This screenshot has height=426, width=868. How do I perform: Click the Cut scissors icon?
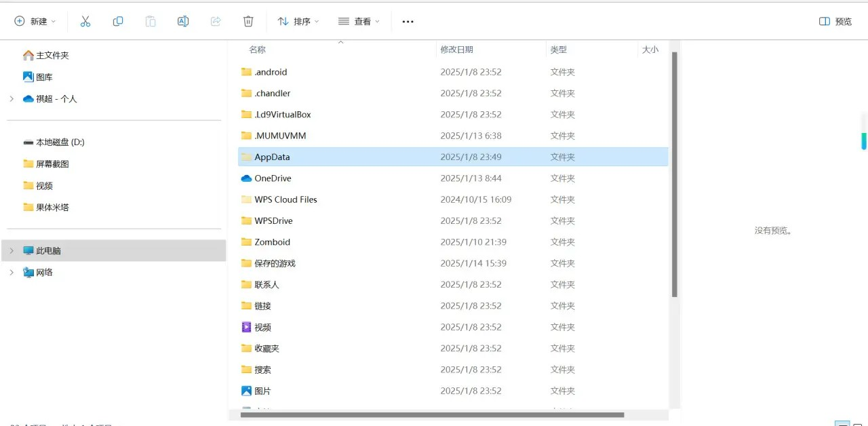point(85,22)
